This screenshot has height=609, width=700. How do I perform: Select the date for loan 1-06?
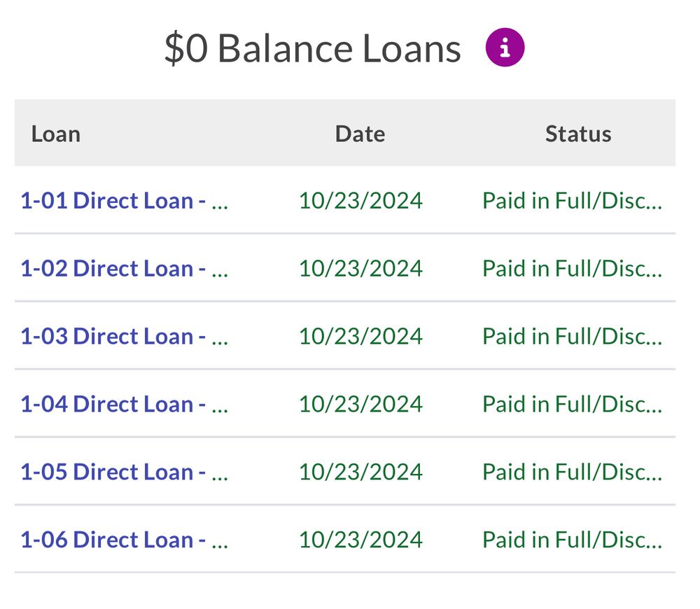(x=360, y=540)
